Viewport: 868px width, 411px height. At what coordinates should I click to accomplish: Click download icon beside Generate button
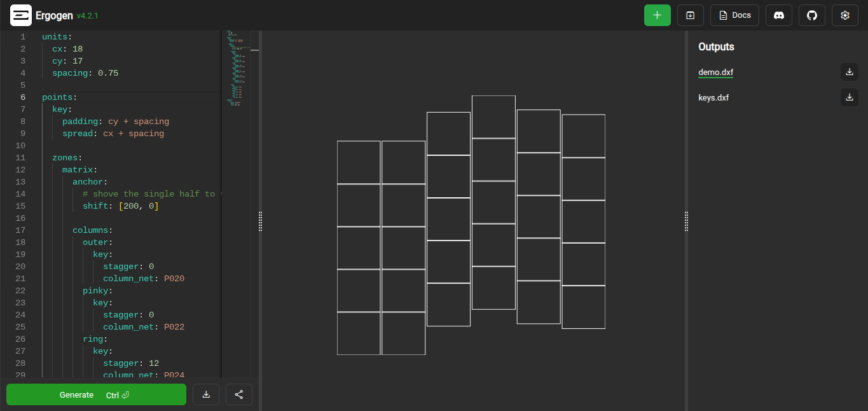point(206,394)
